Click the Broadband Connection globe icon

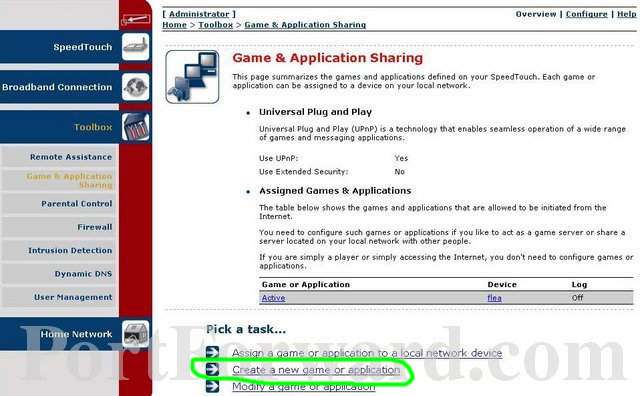click(x=136, y=87)
